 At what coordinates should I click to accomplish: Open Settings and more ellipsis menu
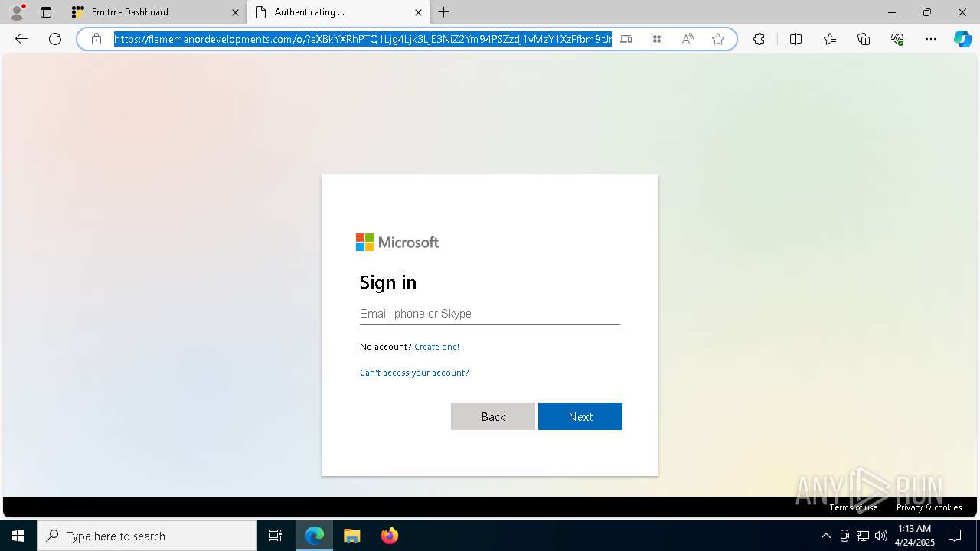[x=931, y=39]
